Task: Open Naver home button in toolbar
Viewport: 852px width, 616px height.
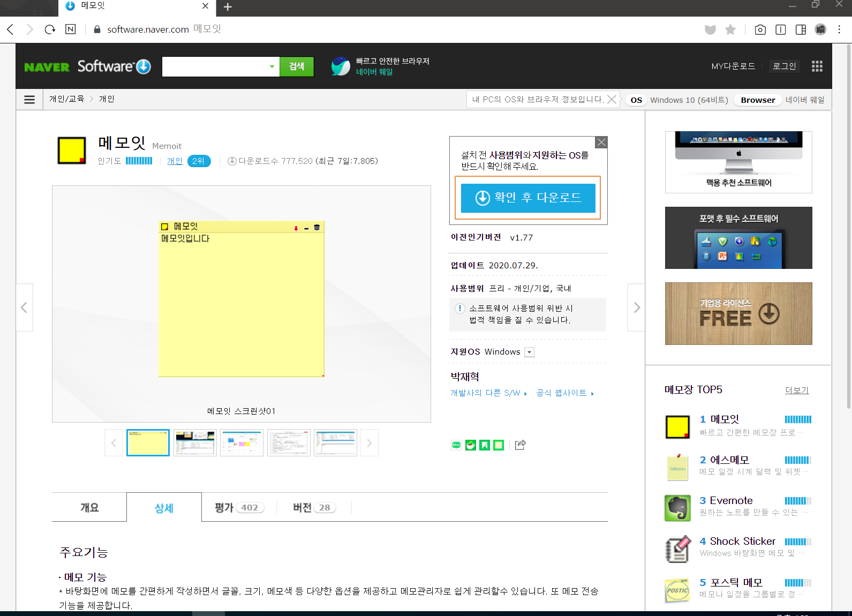Action: point(71,29)
